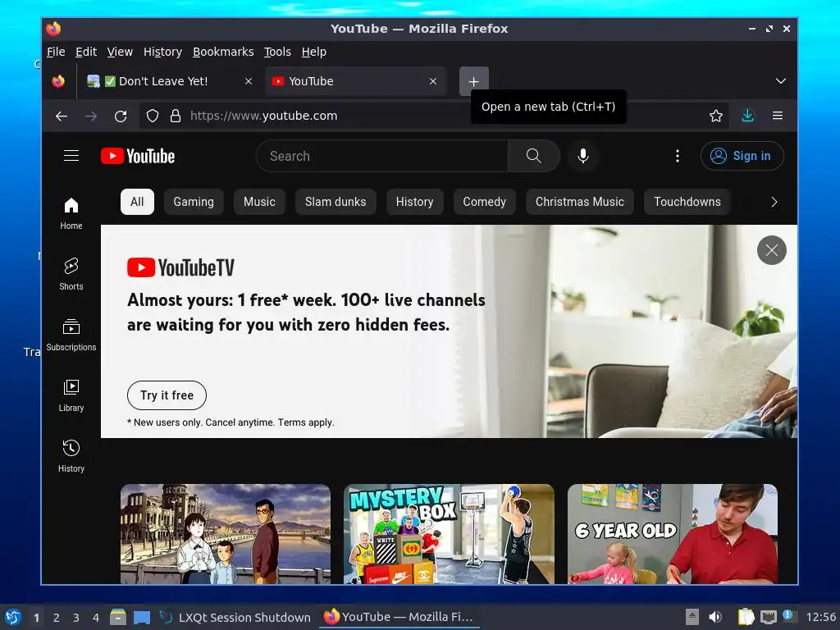
Task: Close the Don't Leave Yet tab
Action: (x=248, y=81)
